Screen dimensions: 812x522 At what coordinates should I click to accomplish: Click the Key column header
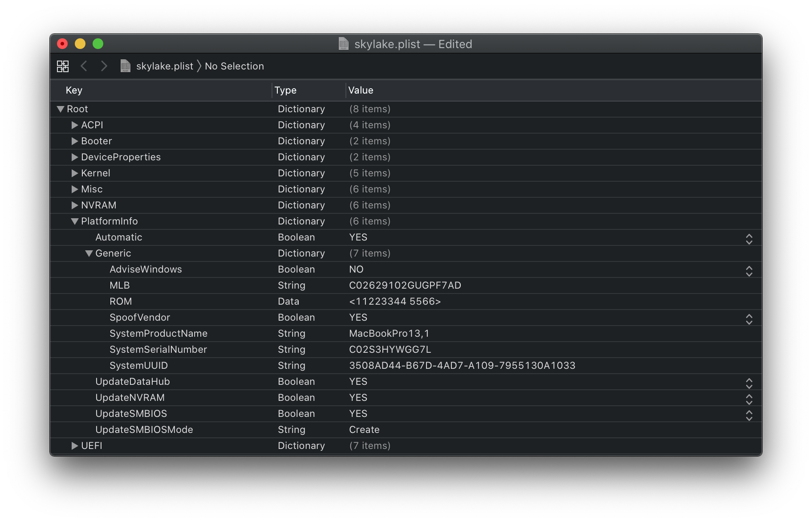tap(74, 90)
